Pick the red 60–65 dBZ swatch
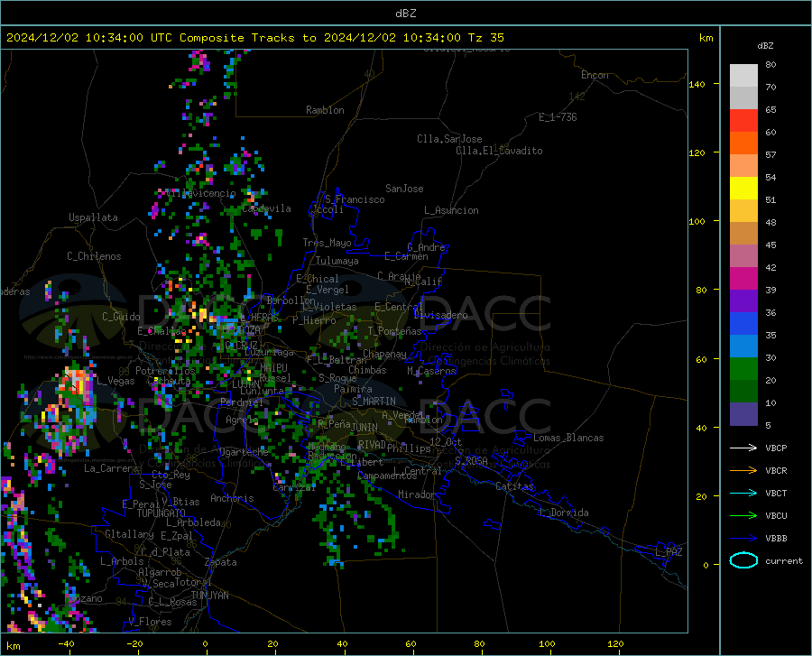This screenshot has width=812, height=656. tap(743, 121)
